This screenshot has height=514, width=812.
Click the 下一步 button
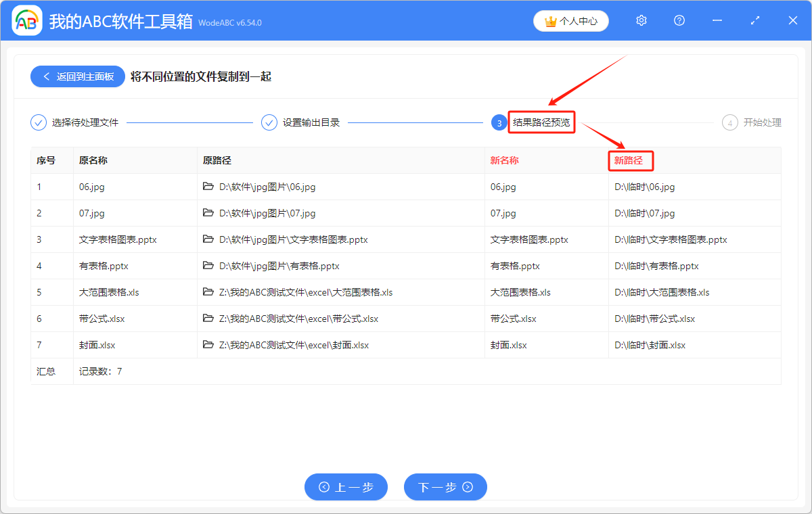445,487
